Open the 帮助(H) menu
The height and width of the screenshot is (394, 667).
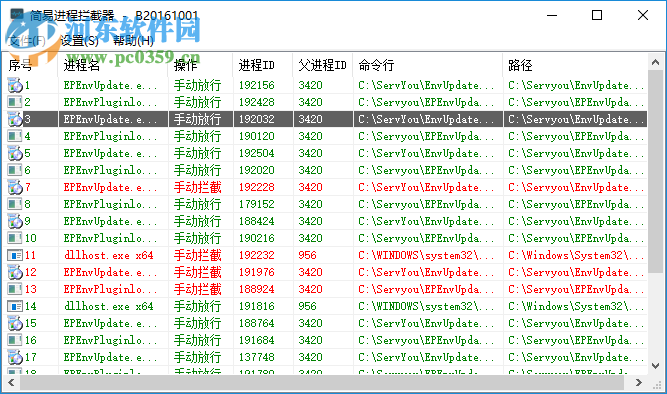tap(133, 41)
